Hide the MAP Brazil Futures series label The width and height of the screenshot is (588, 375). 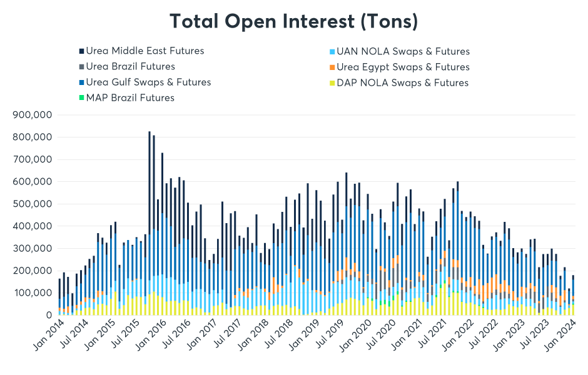click(130, 98)
